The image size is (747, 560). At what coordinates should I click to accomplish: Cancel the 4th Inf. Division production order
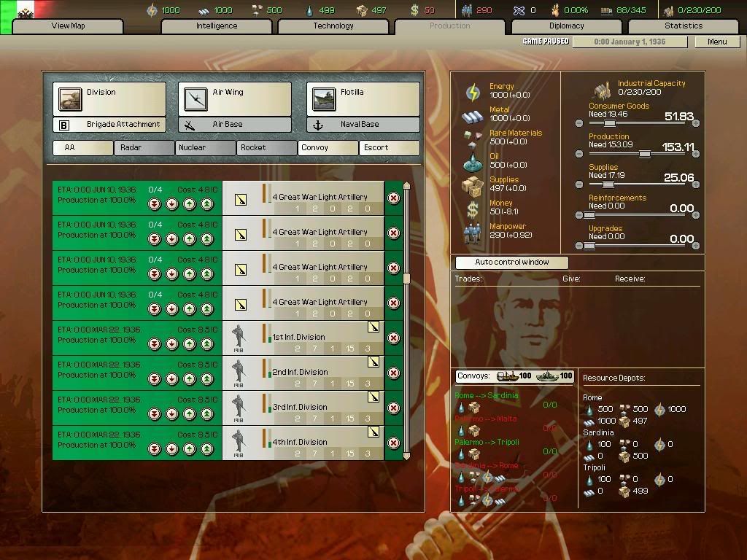pos(393,443)
